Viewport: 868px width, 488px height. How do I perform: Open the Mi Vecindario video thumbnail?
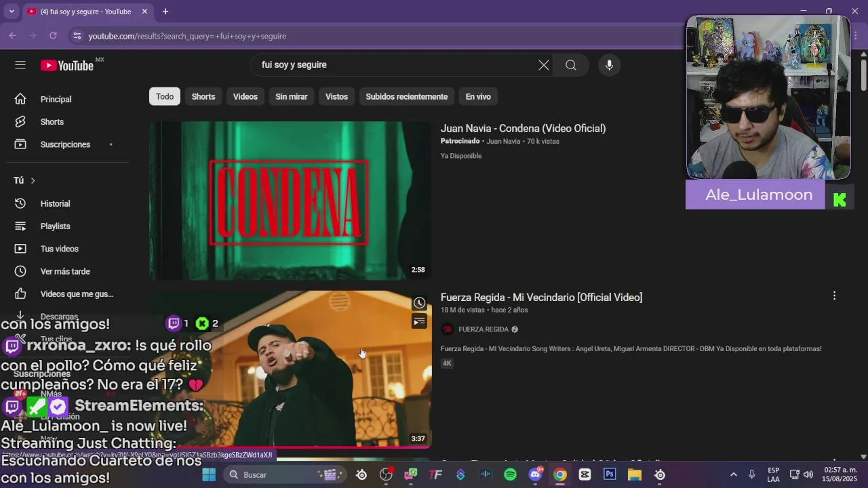tap(290, 370)
